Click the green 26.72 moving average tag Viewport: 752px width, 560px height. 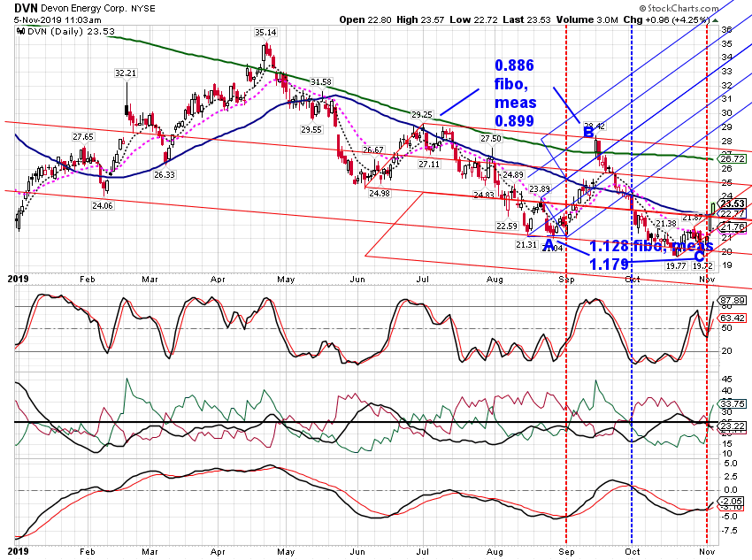pyautogui.click(x=733, y=158)
